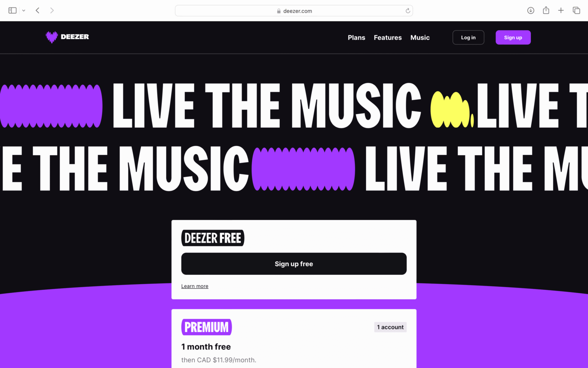Click the deezer.com address bar
This screenshot has height=368, width=588.
[x=294, y=11]
